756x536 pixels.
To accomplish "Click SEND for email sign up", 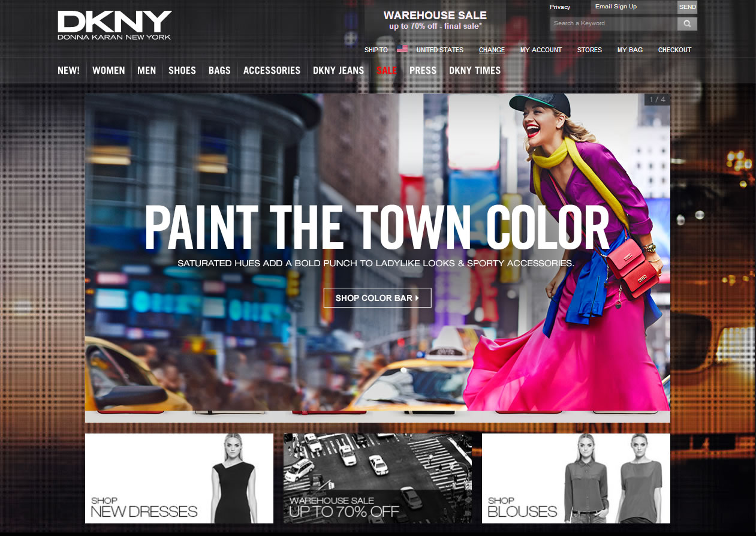I will (x=688, y=7).
